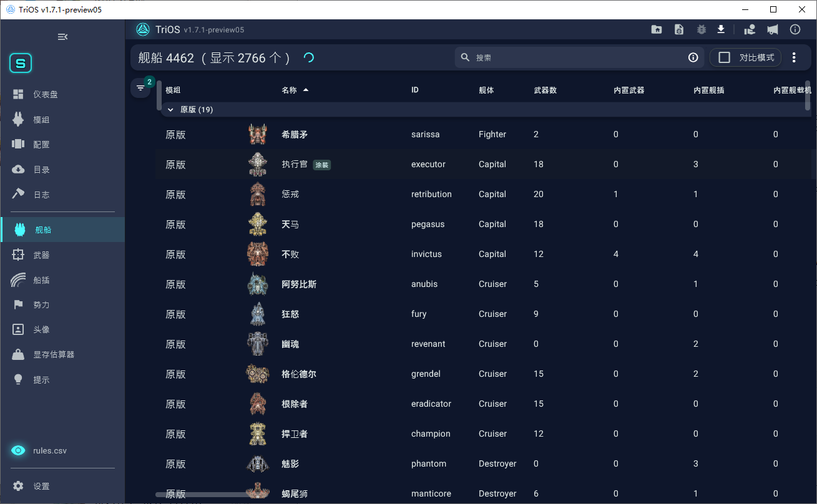This screenshot has width=817, height=504.
Task: Open the log file bug document icon
Action: point(679,29)
